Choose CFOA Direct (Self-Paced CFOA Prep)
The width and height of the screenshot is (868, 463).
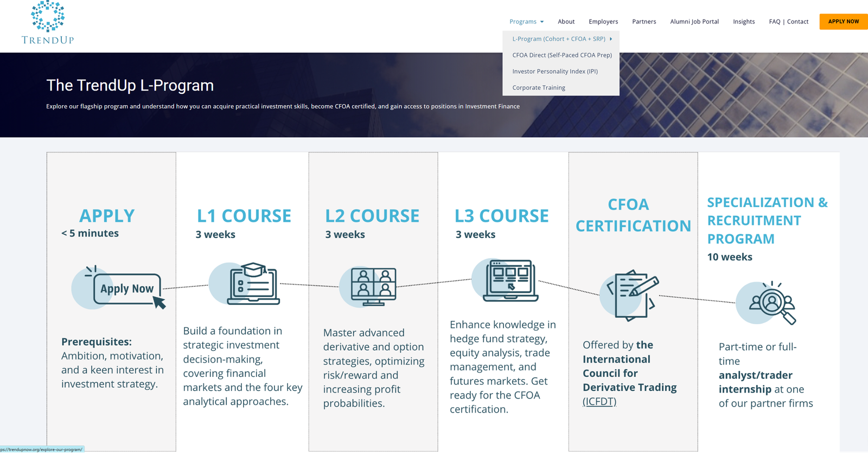(562, 55)
